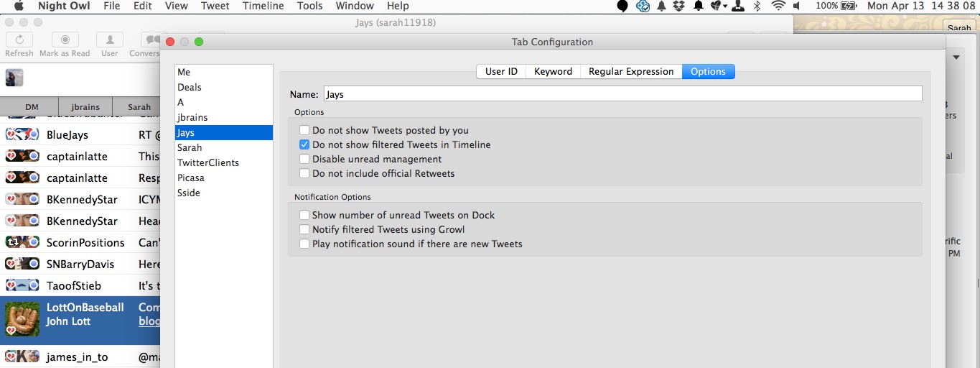Click the BlueJays avatar icon in timeline

[x=22, y=134]
